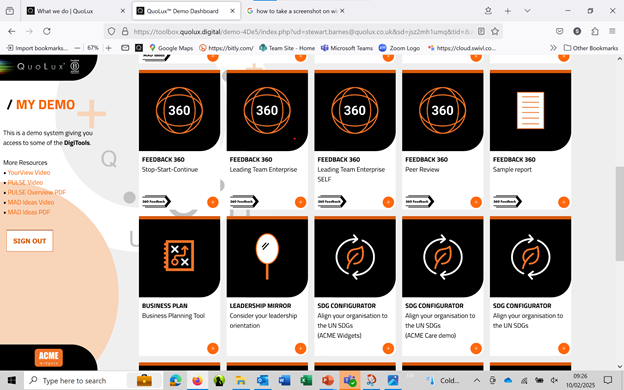Screen dimensions: 624x390
Task: Open the Feedback 360 Sample report document icon
Action: click(x=530, y=110)
